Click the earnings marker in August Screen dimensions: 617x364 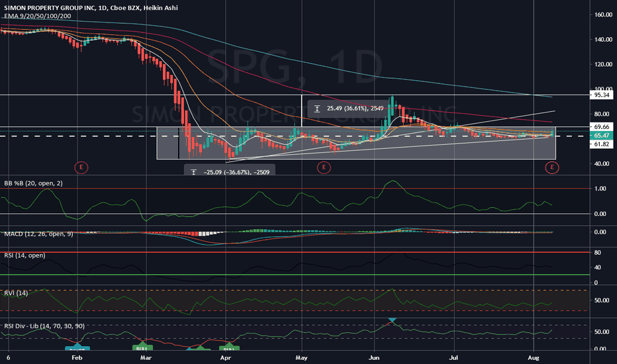pos(551,167)
